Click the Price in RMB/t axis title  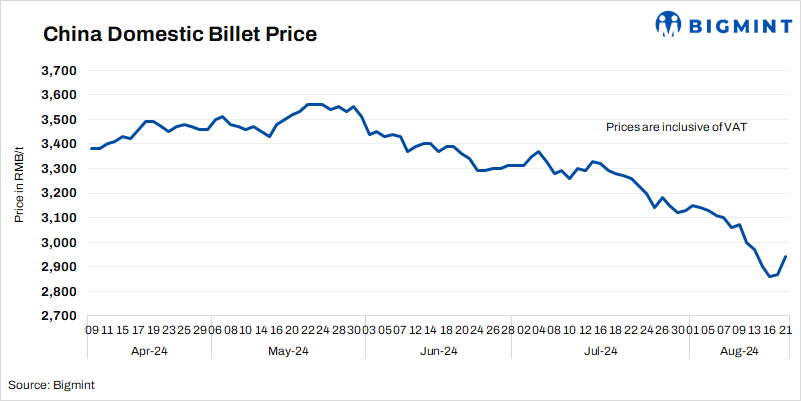20,194
